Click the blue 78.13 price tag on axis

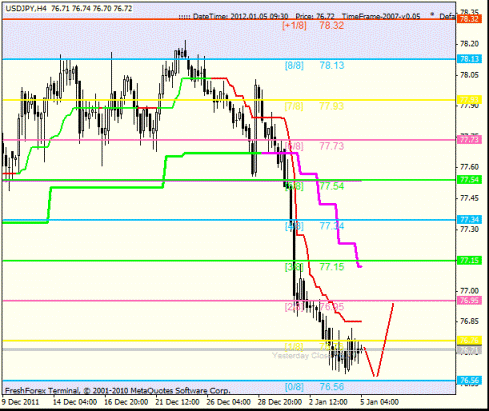pos(469,59)
